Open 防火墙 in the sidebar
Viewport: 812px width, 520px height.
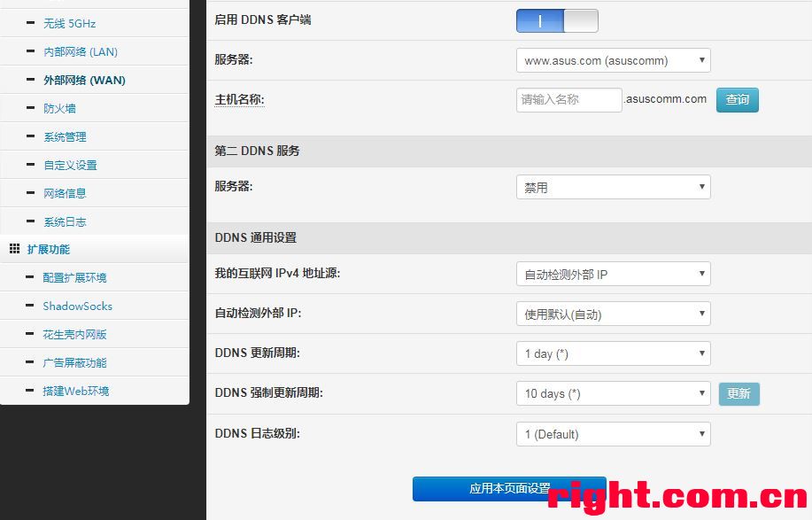(59, 108)
